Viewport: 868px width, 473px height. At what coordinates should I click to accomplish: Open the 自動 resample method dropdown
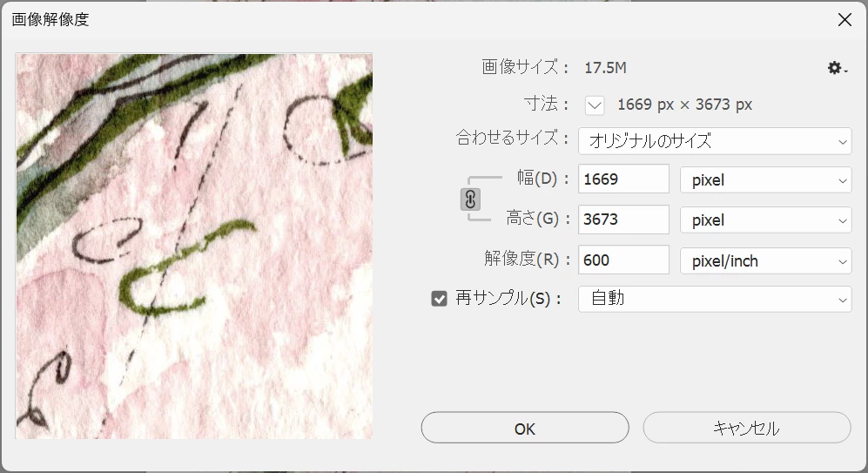tap(715, 299)
